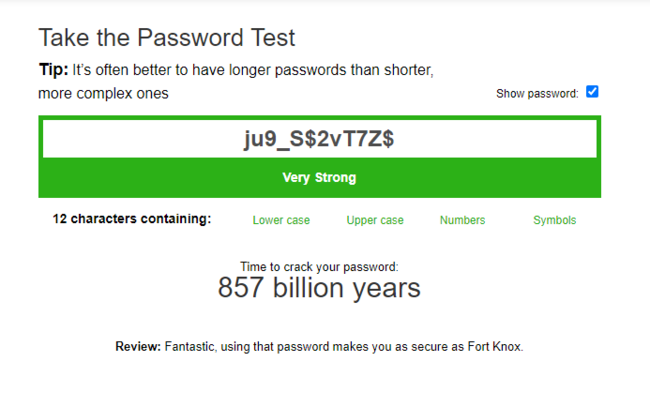Click the "Take the Password Test" heading
The image size is (650, 407).
167,38
